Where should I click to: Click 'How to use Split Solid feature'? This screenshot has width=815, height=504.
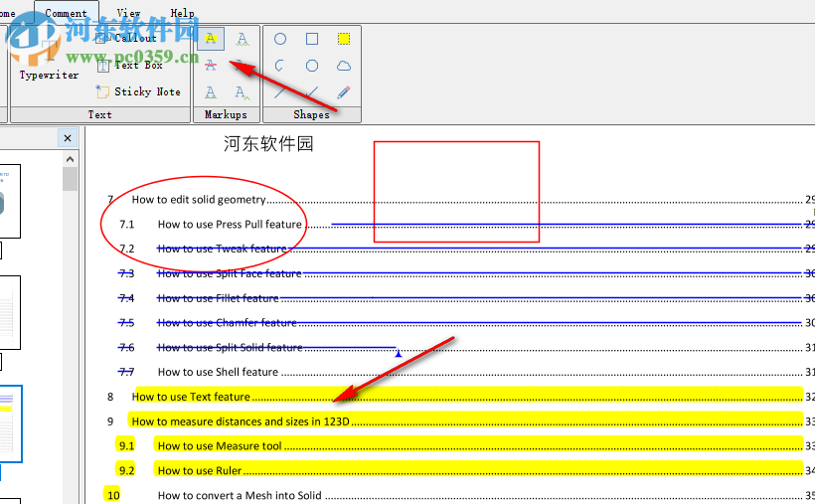tap(230, 348)
